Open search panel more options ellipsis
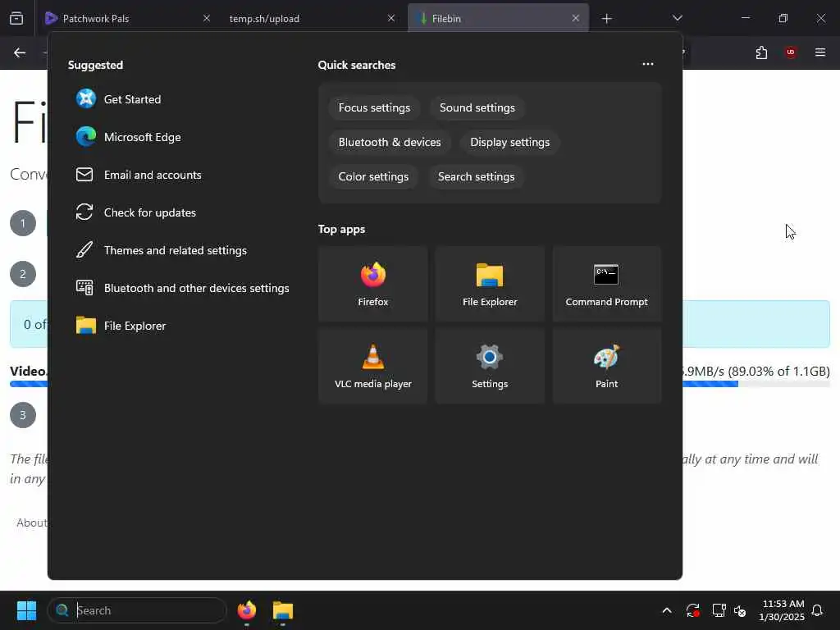The width and height of the screenshot is (840, 630). coord(648,64)
